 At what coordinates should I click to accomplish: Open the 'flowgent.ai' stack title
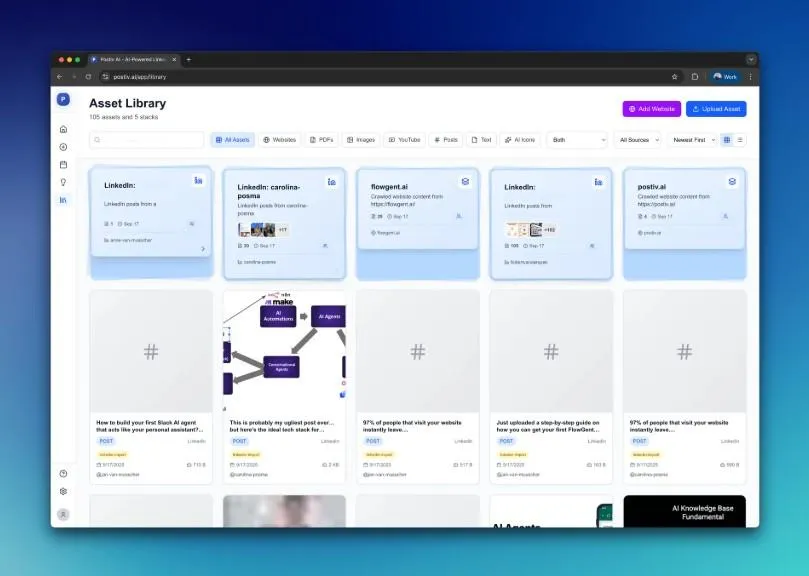[389, 187]
